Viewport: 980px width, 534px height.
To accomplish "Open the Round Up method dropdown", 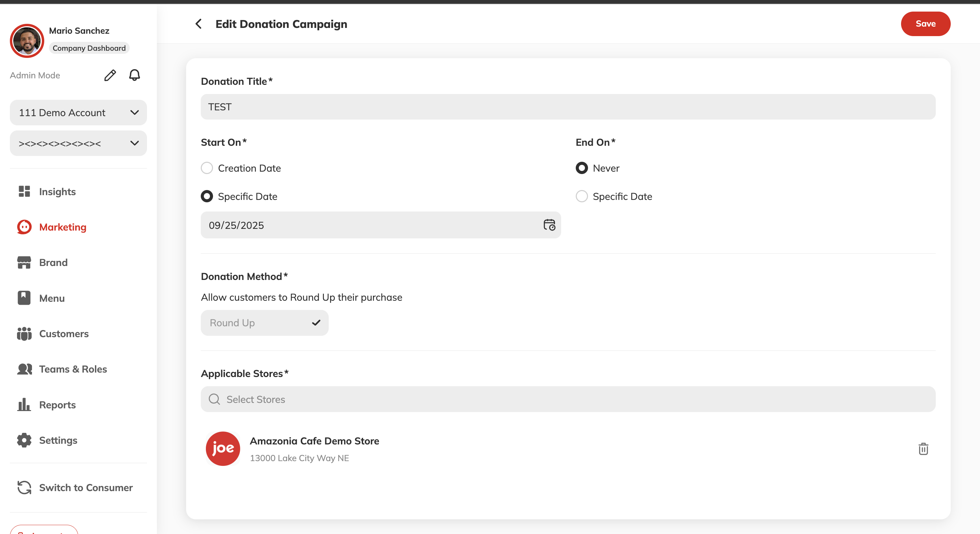I will point(264,322).
